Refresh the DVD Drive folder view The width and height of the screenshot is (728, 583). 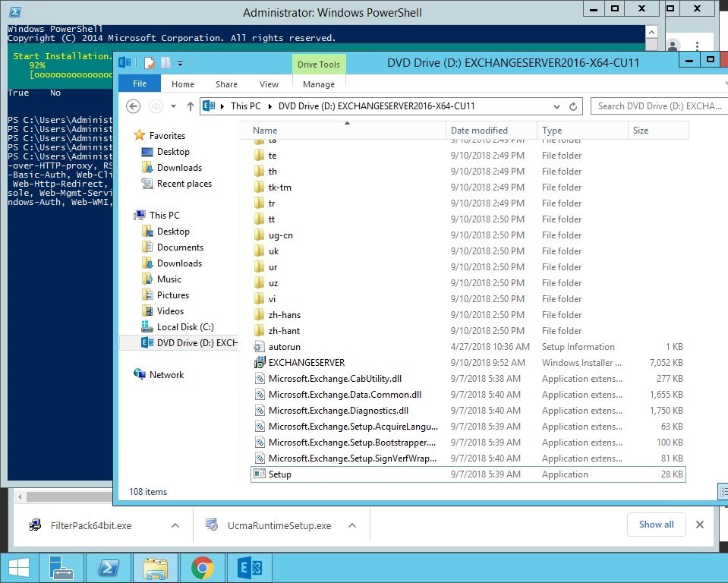573,106
